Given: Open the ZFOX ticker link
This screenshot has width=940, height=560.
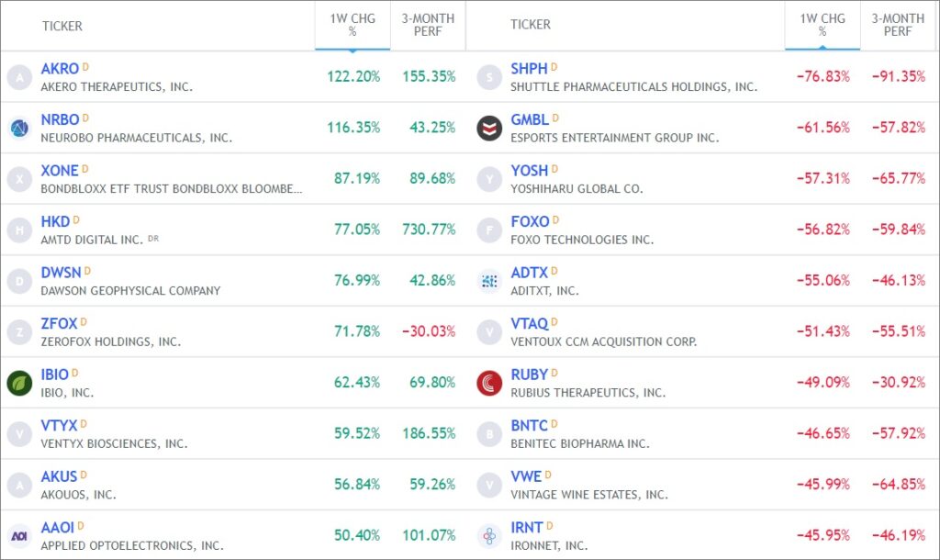Looking at the screenshot, I should click(59, 324).
